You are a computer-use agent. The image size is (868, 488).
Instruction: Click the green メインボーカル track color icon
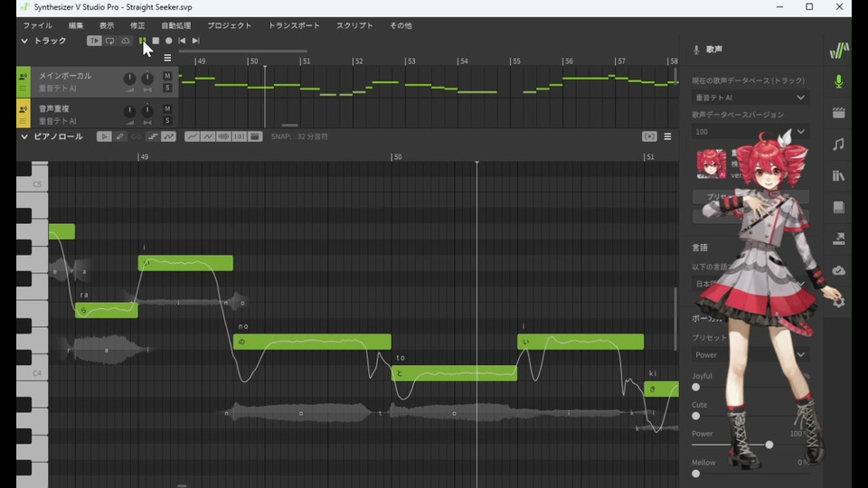coord(24,76)
